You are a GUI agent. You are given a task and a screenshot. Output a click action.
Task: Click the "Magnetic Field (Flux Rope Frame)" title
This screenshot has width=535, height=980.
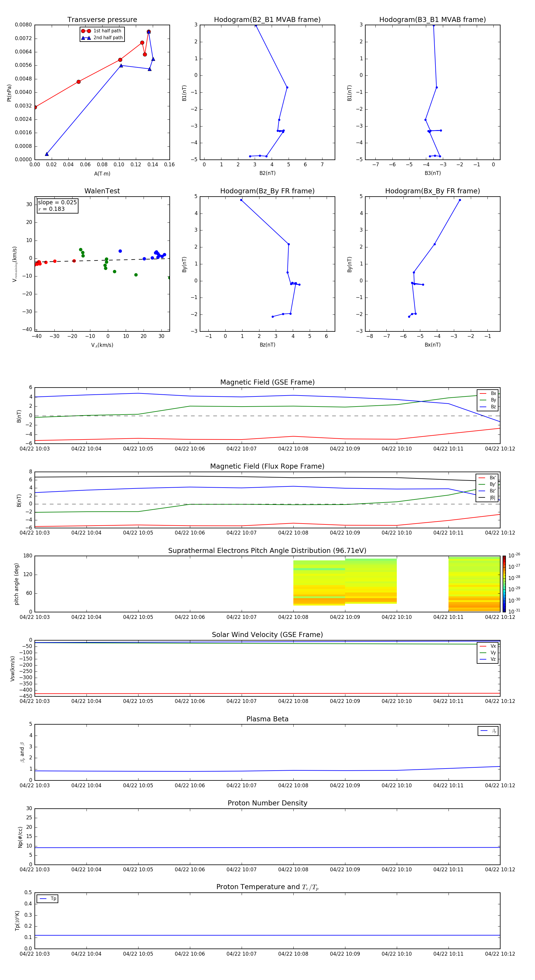tap(267, 467)
